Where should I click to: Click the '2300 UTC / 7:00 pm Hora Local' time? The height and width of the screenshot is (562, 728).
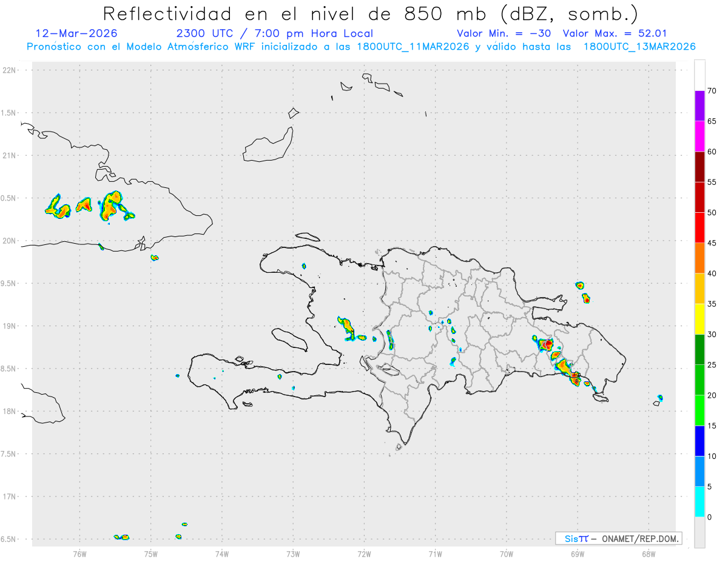point(274,33)
